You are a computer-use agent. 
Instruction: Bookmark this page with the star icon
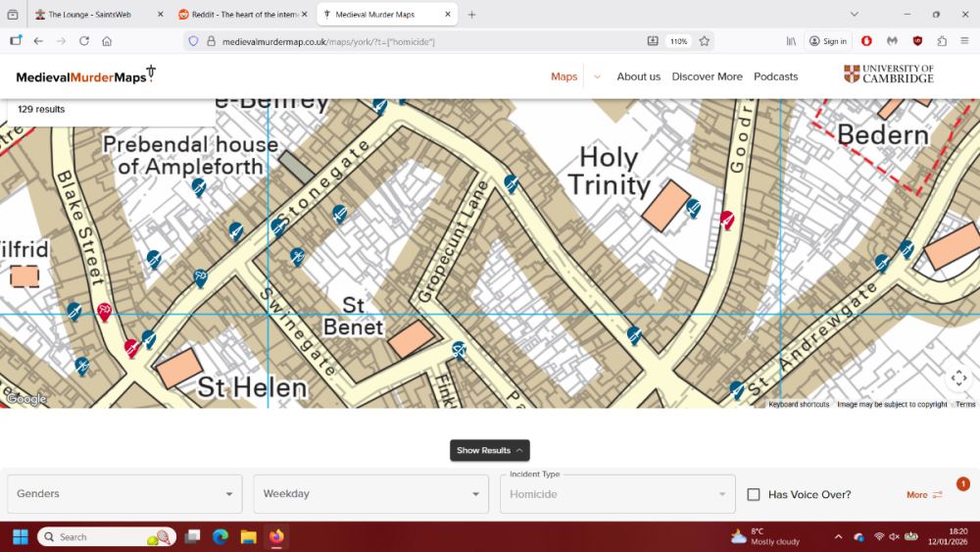704,41
